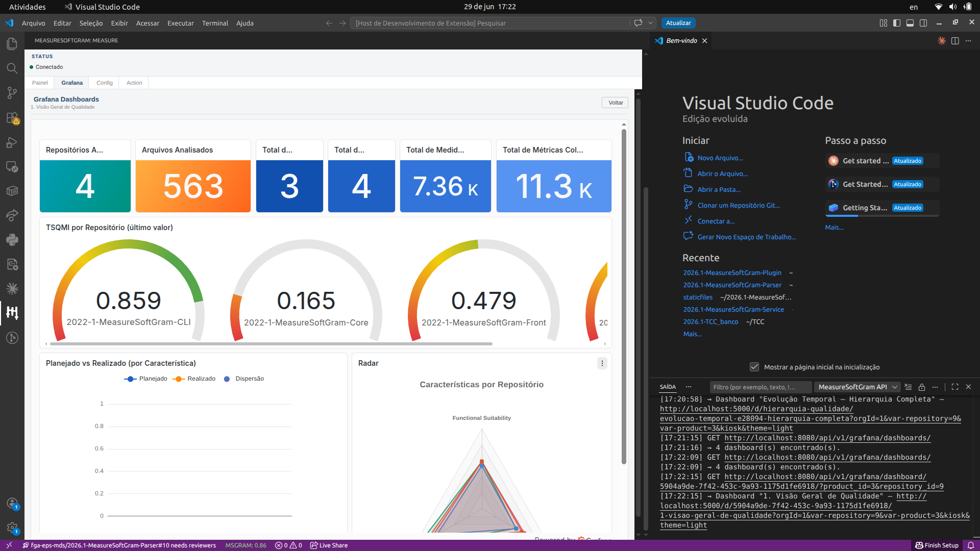Toggle the primary side bar visibility
The height and width of the screenshot is (551, 980).
pyautogui.click(x=897, y=23)
